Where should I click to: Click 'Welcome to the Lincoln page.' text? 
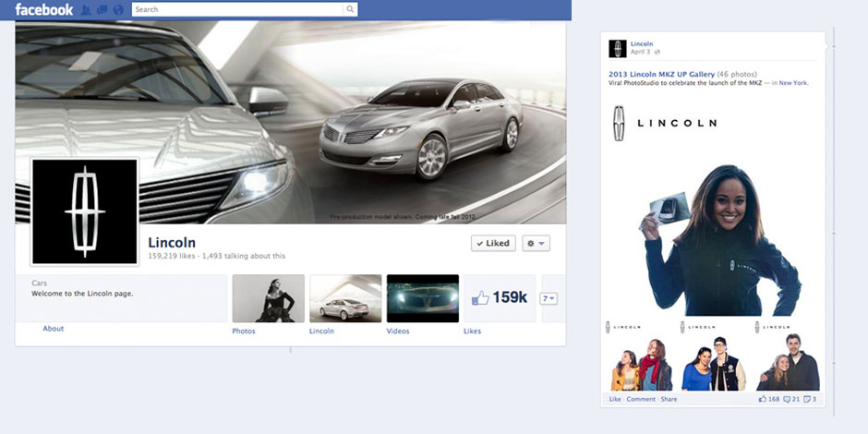coord(82,294)
